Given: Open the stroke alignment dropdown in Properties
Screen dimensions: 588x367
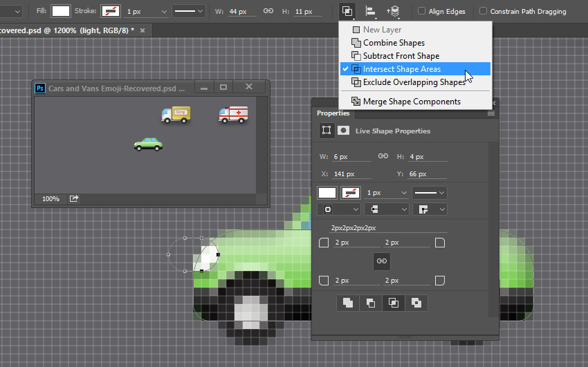Looking at the screenshot, I should [x=339, y=209].
